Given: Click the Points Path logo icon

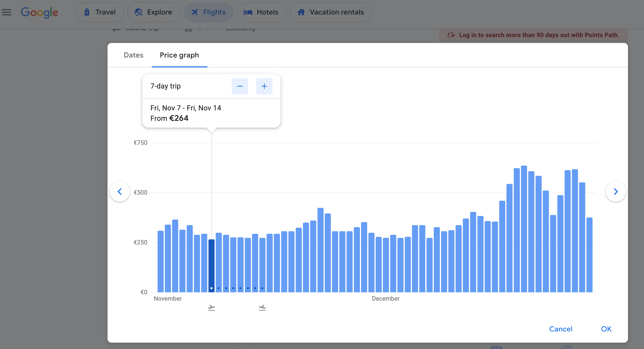Looking at the screenshot, I should (451, 35).
